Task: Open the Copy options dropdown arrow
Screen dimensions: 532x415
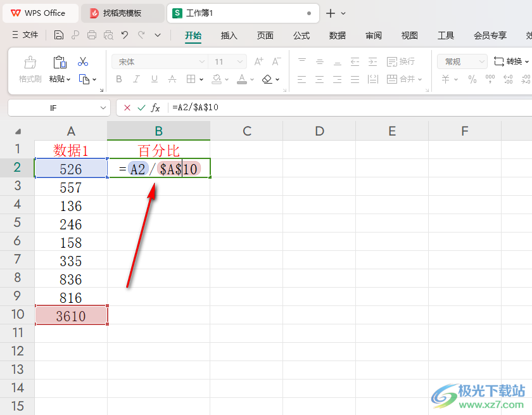Action: (x=94, y=79)
